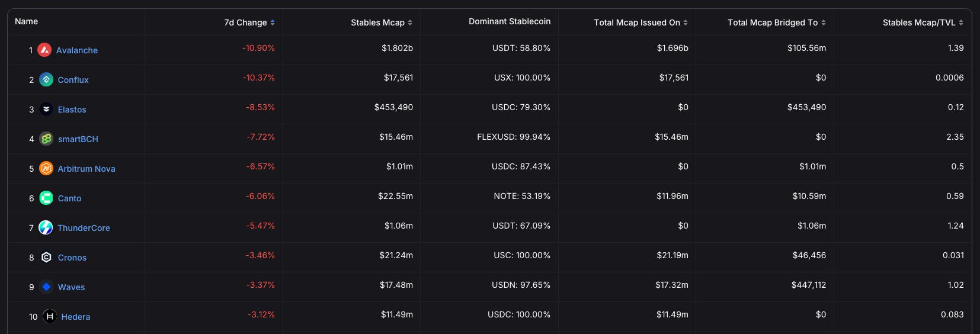This screenshot has width=980, height=334.
Task: Click the Dominant Stablecoin column header
Action: tap(510, 21)
